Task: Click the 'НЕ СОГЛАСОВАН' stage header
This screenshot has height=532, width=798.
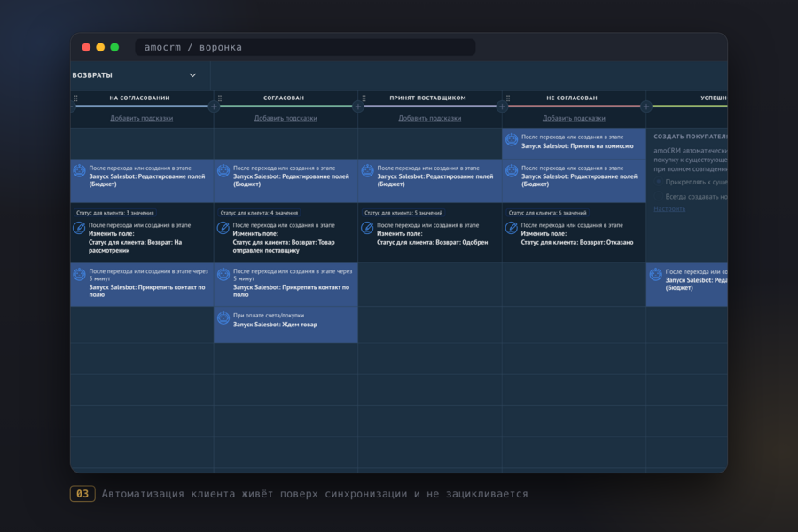Action: point(572,98)
